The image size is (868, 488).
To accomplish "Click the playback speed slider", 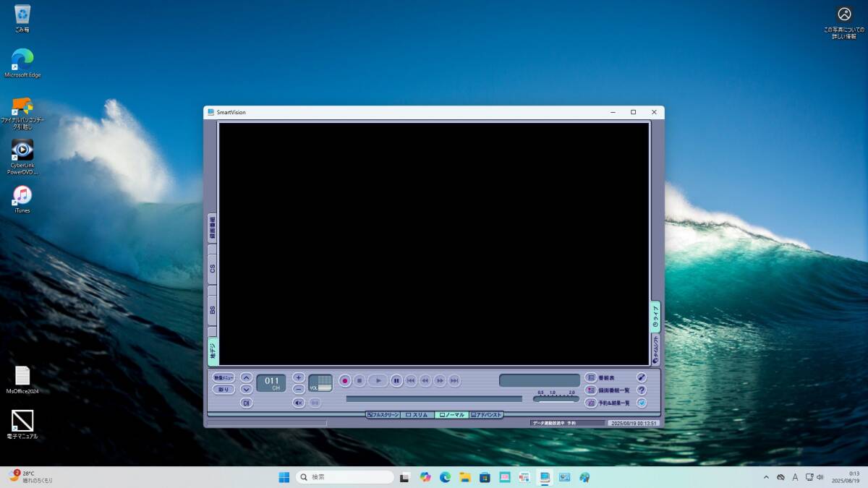I will click(556, 398).
